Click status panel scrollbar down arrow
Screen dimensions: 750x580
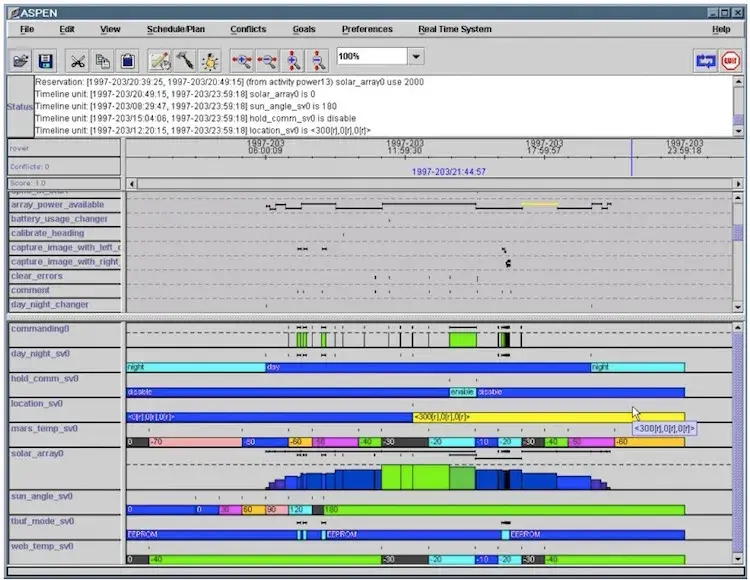coord(738,131)
